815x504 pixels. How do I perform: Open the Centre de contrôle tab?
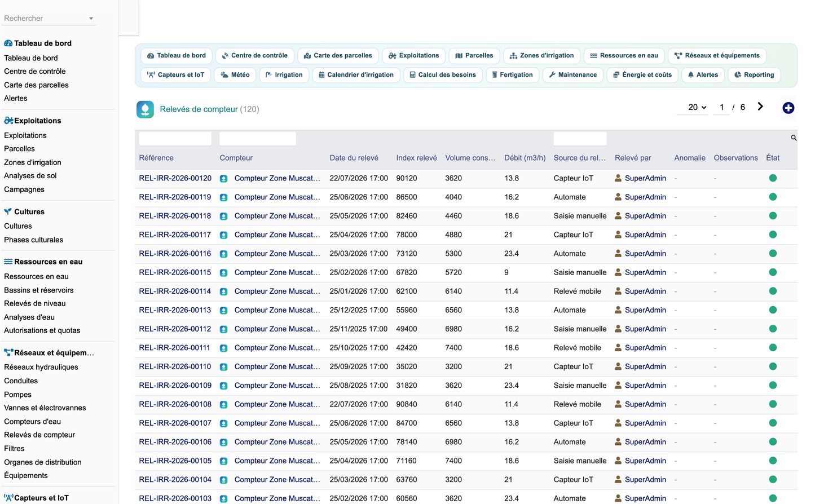pos(254,56)
